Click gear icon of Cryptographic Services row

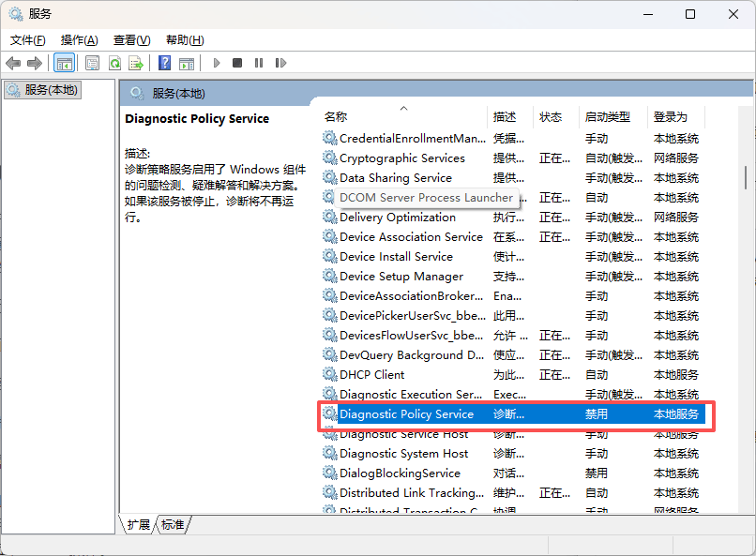coord(330,158)
